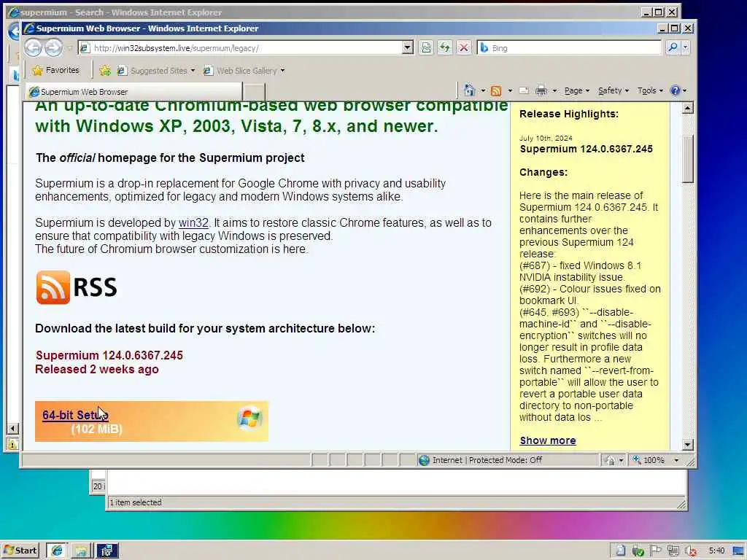747x560 pixels.
Task: Click the tray muted volume icon
Action: pyautogui.click(x=691, y=551)
